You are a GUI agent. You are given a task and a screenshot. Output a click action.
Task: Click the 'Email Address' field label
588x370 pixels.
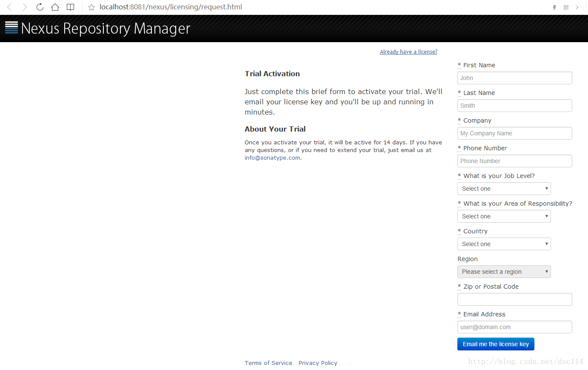484,314
